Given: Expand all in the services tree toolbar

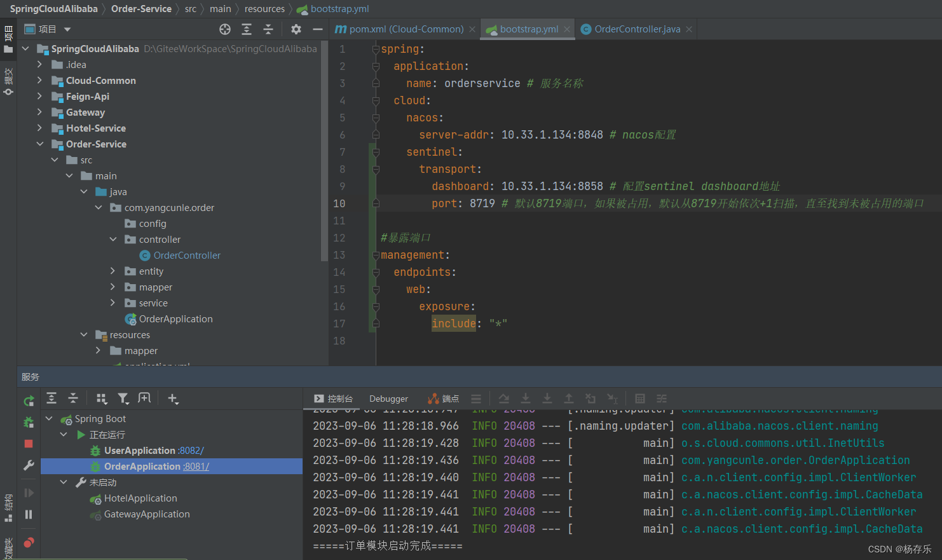Looking at the screenshot, I should [51, 398].
